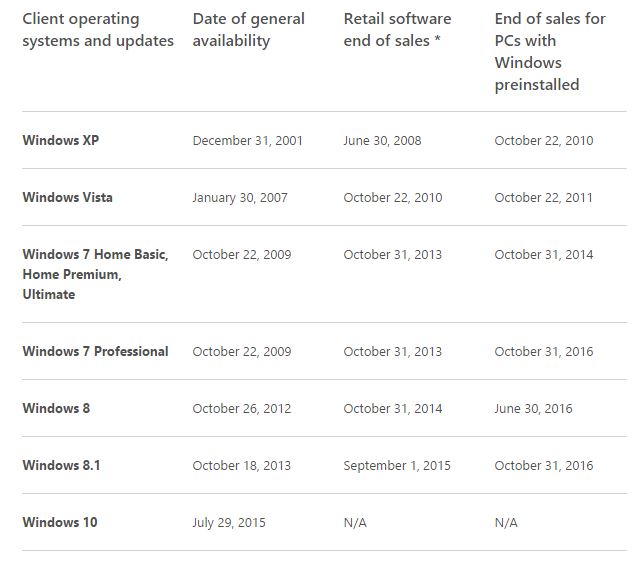Select the Windows Vista row label

click(68, 197)
